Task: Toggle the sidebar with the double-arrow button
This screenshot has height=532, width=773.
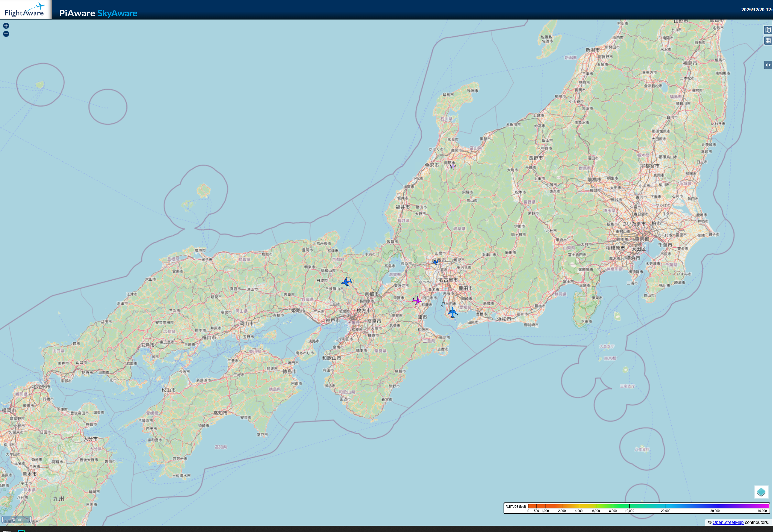Action: tap(768, 65)
